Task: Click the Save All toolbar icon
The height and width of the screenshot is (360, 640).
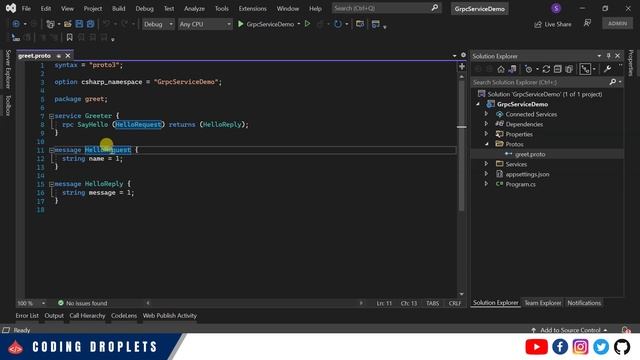Action: [x=91, y=24]
